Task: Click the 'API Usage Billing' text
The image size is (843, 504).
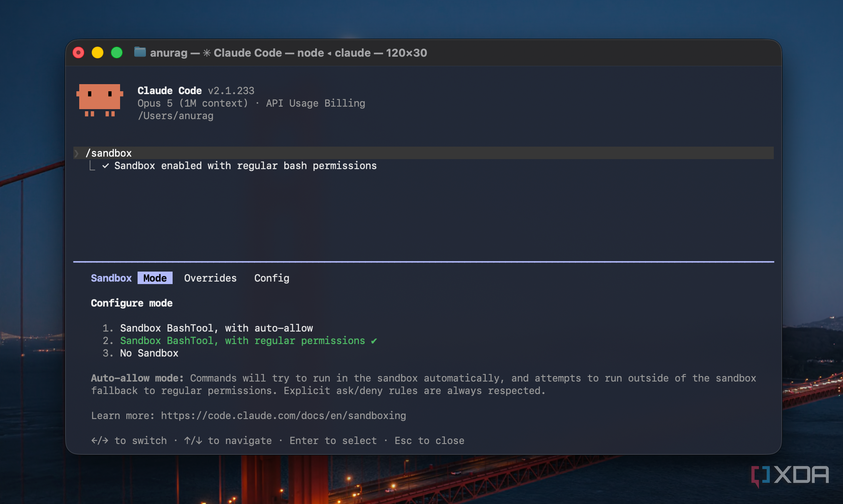Action: [316, 103]
